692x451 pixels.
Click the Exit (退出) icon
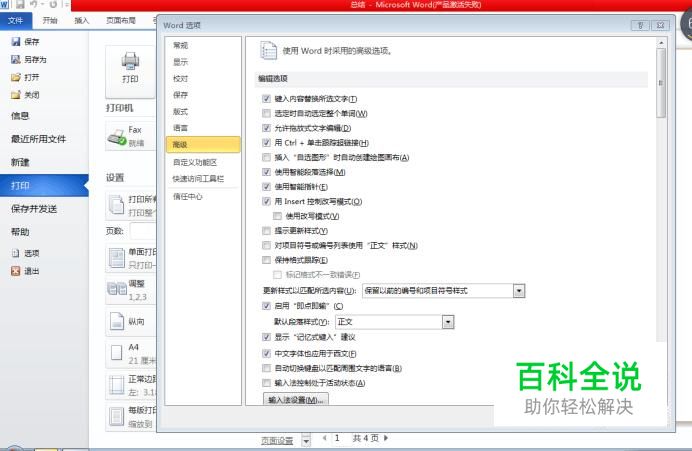[16, 271]
